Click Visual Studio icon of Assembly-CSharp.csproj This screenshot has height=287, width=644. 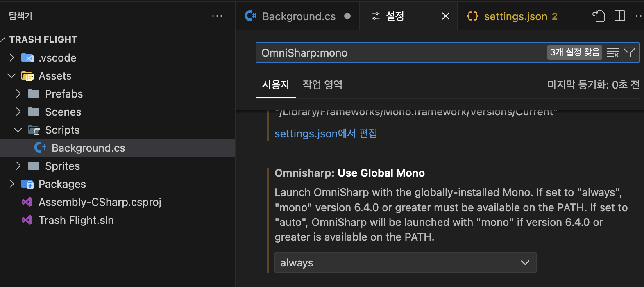27,202
